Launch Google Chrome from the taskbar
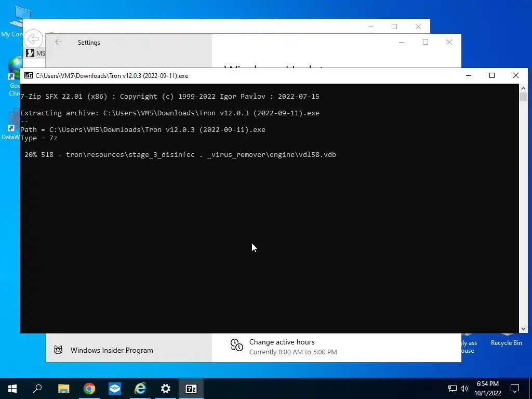Viewport: 532px width, 399px height. pos(89,389)
